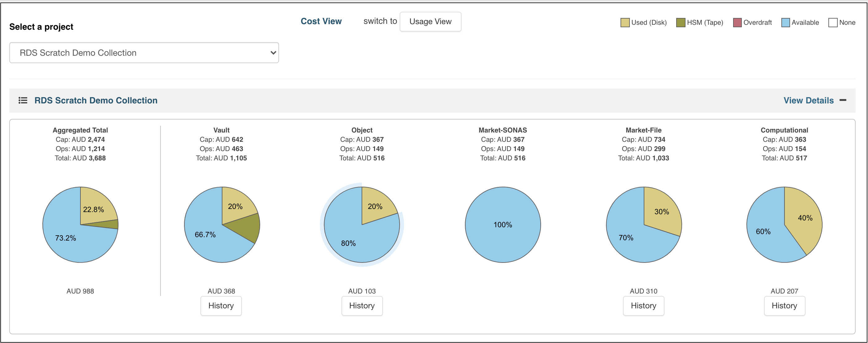The width and height of the screenshot is (868, 343).
Task: Click the Market-SONAS heading
Action: click(503, 130)
